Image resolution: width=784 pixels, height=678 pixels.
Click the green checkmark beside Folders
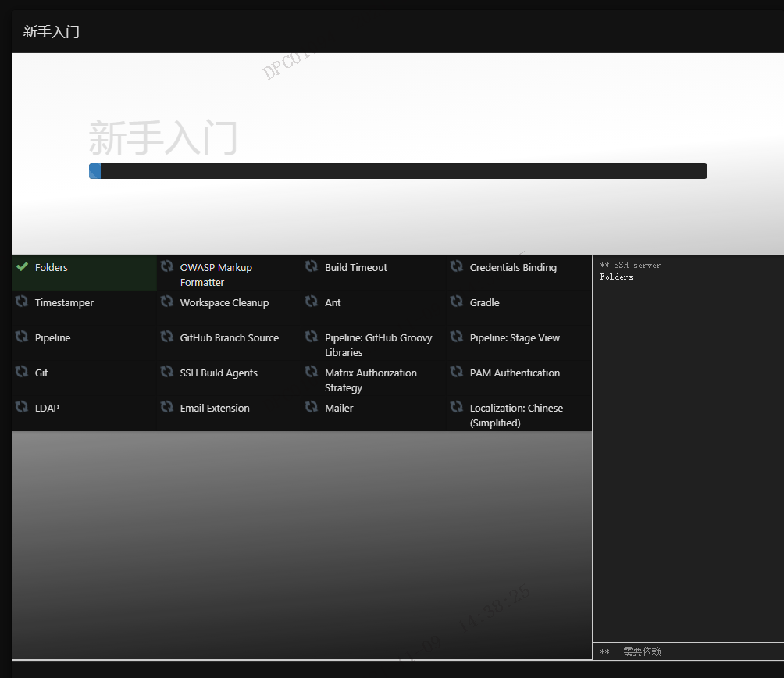[22, 266]
